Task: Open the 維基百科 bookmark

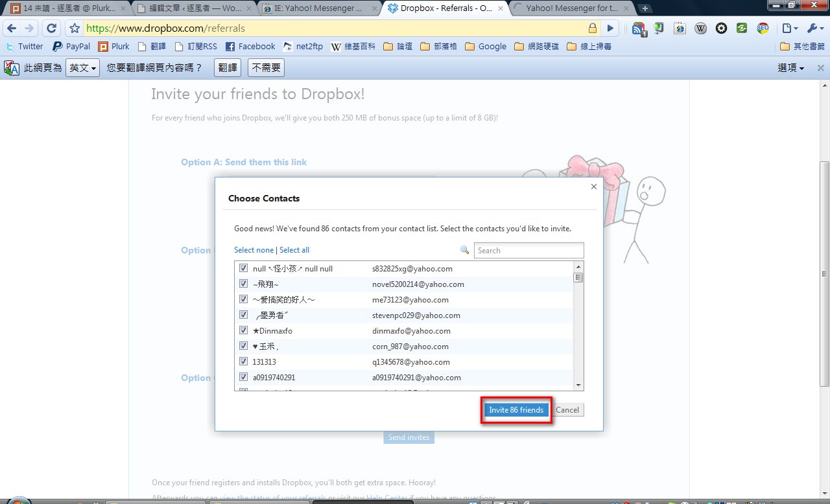Action: coord(353,47)
